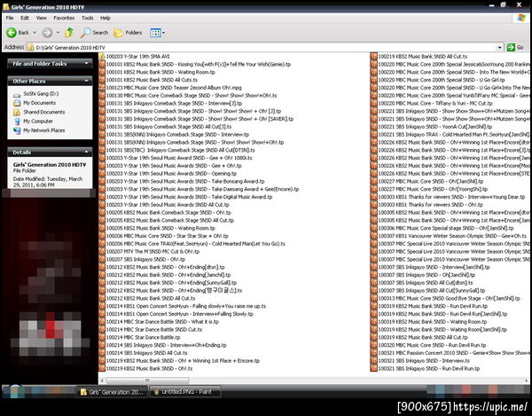The width and height of the screenshot is (532, 416).
Task: Select the SoShi Gang (D:) drive icon
Action: [17, 94]
